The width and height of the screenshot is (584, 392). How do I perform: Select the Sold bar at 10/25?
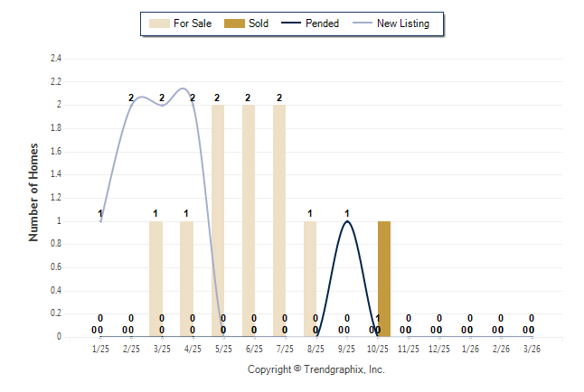tap(384, 278)
